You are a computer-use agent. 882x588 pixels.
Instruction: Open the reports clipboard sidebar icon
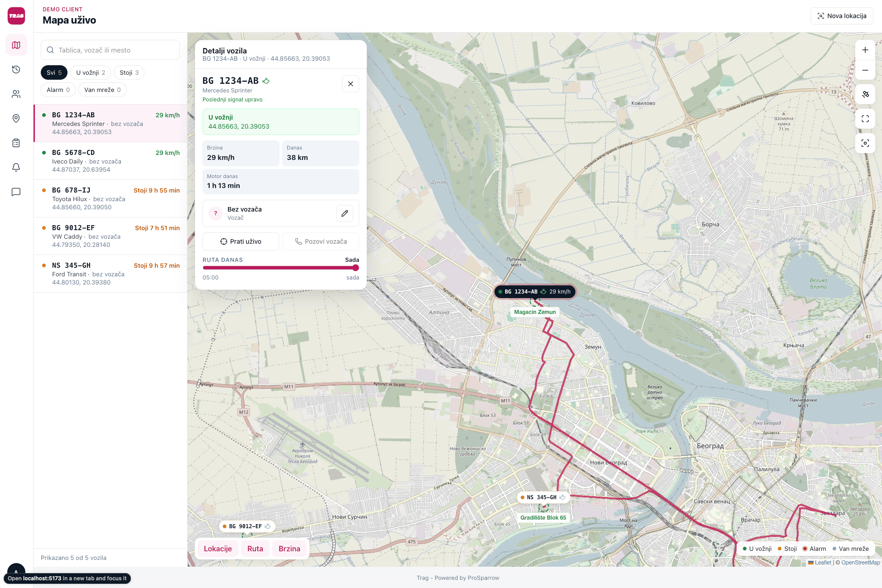16,143
